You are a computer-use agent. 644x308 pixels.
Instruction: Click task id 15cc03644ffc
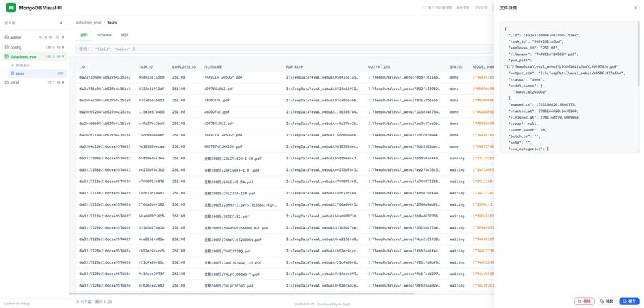pyautogui.click(x=151, y=134)
